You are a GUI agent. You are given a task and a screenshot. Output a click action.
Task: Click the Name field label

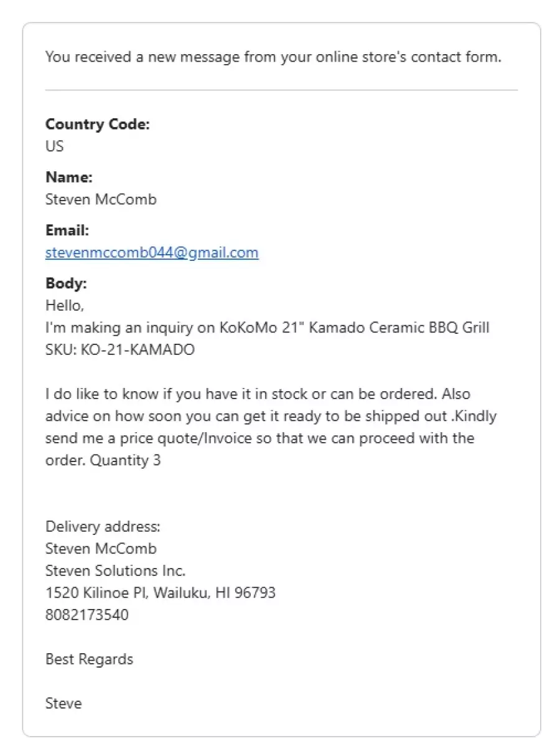[x=69, y=177]
